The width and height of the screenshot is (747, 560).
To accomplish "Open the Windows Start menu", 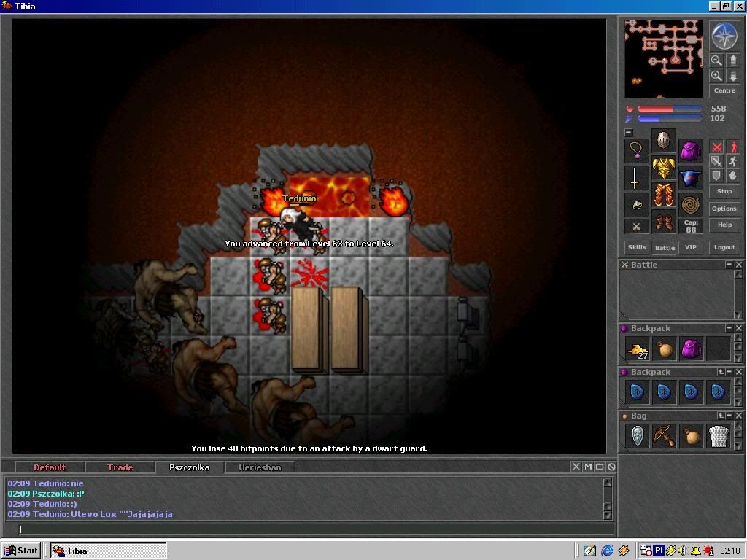I will point(21,551).
